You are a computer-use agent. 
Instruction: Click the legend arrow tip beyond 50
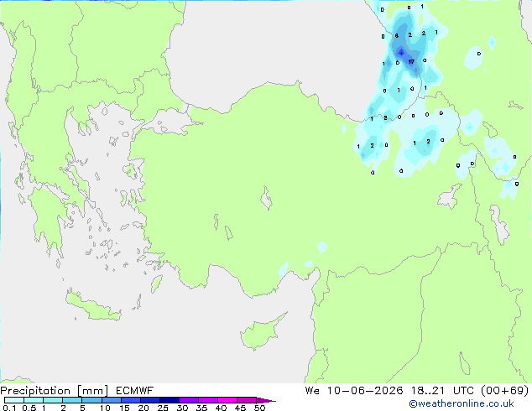(x=266, y=400)
